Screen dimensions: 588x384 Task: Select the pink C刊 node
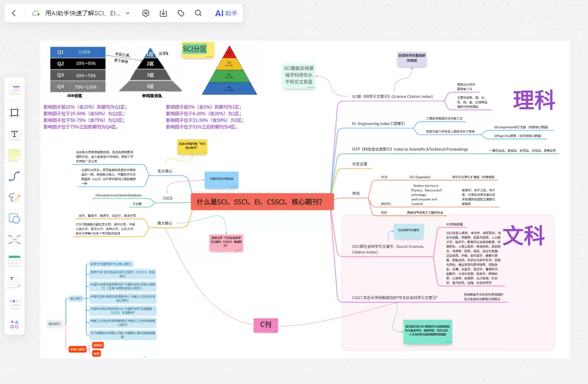(266, 325)
